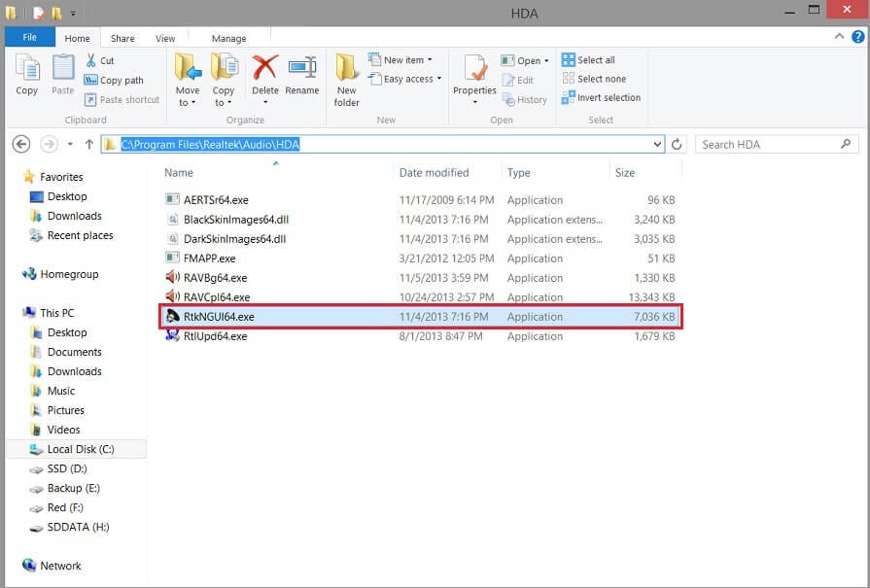Click Select all in the ribbon

(588, 60)
